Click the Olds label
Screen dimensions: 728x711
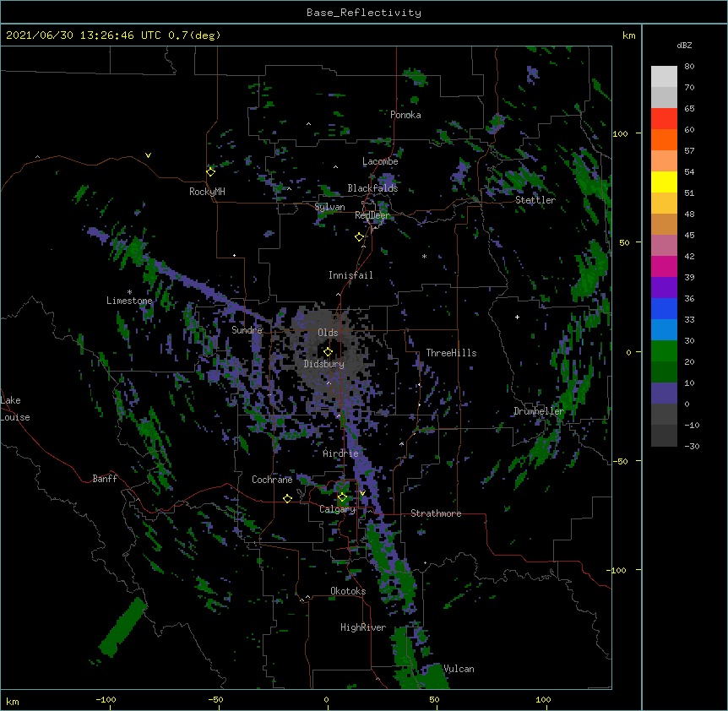[x=328, y=333]
